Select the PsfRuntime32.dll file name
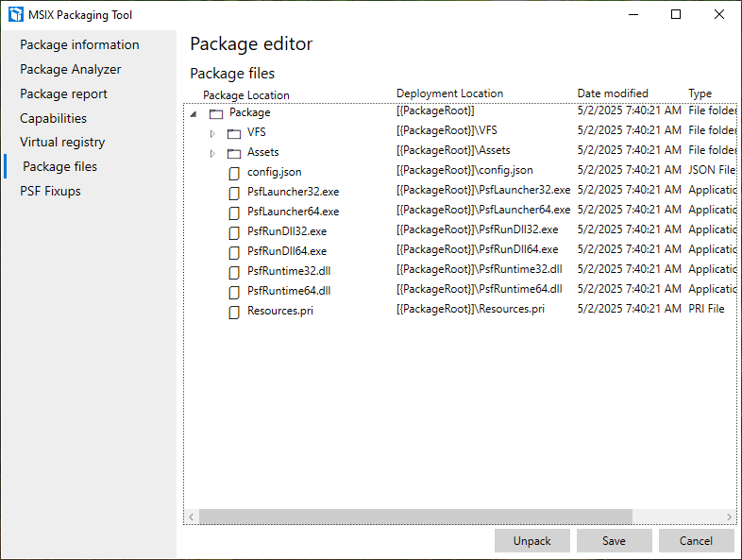 (x=289, y=272)
